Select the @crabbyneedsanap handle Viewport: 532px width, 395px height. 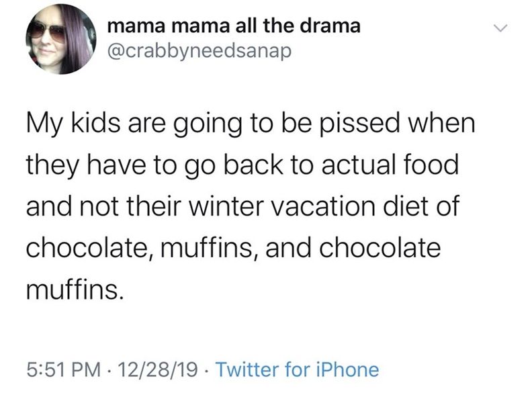pyautogui.click(x=199, y=51)
